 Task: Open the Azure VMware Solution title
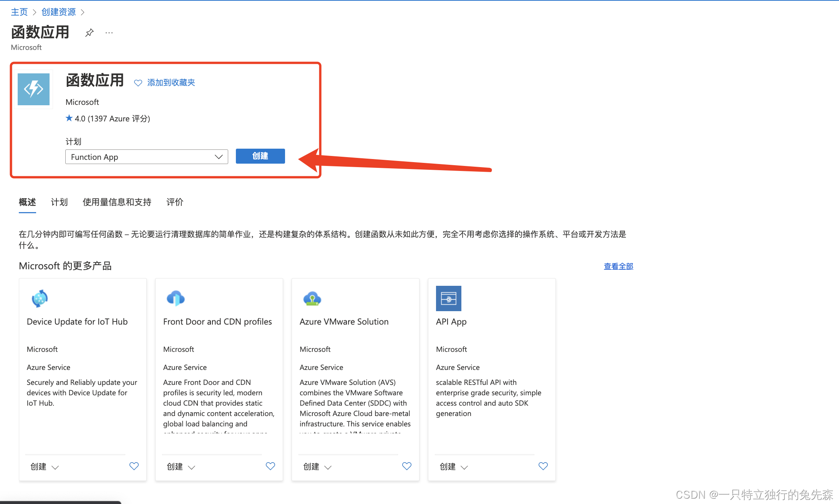pos(344,322)
